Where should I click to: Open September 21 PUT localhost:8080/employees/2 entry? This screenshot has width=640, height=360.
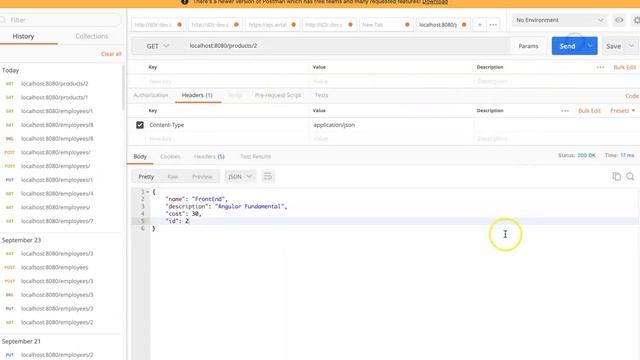tap(57, 355)
